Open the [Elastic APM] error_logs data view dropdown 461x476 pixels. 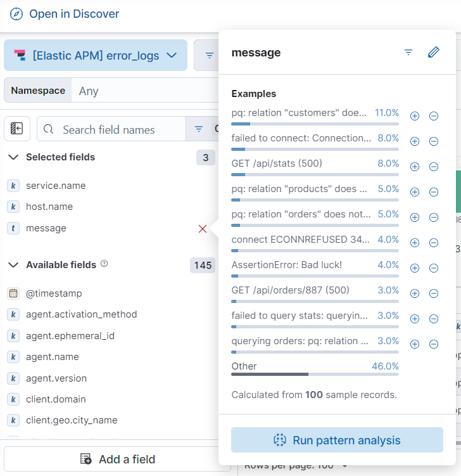(x=96, y=55)
